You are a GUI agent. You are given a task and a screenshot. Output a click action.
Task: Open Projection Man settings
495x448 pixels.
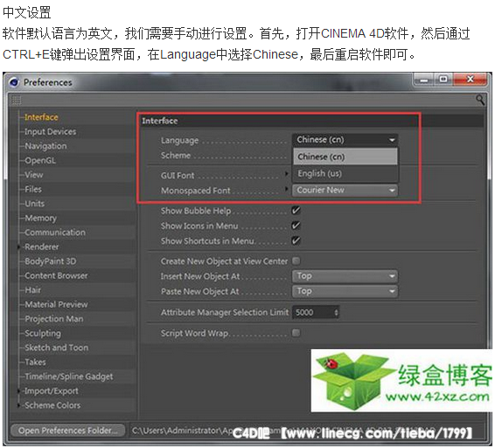point(54,318)
